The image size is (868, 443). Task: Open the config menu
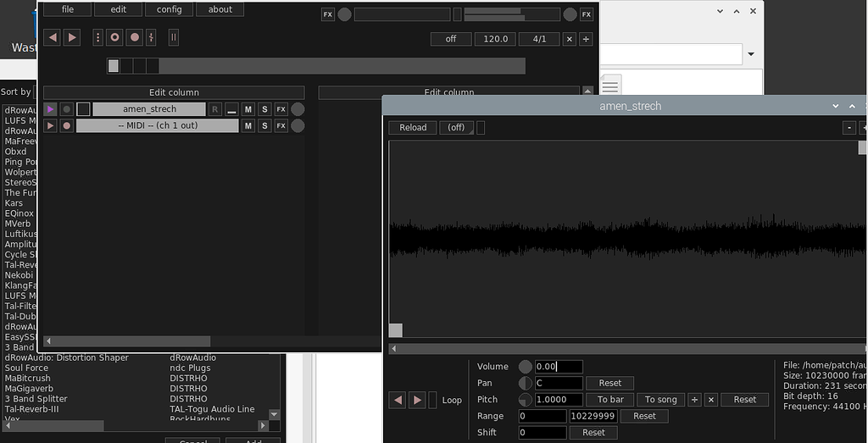click(169, 9)
